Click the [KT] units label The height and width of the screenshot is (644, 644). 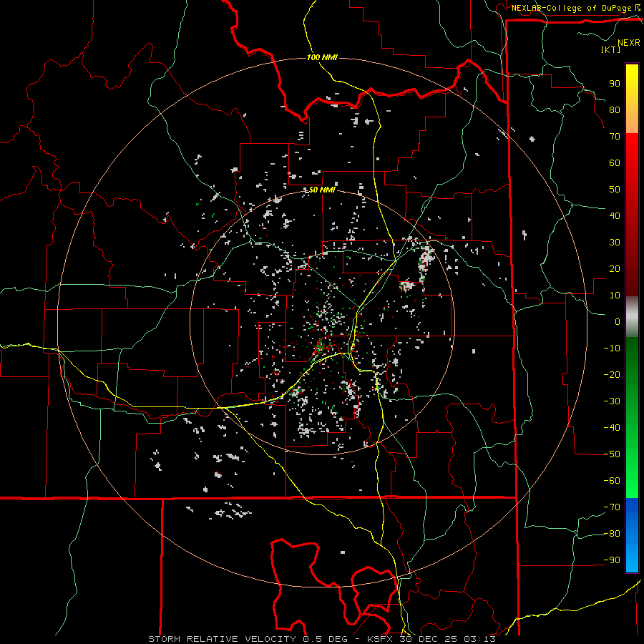click(610, 49)
